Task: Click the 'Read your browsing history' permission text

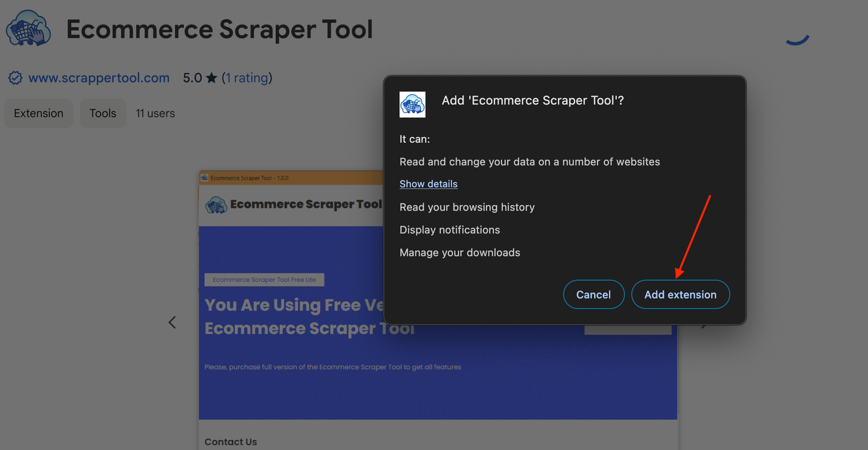Action: click(x=467, y=207)
